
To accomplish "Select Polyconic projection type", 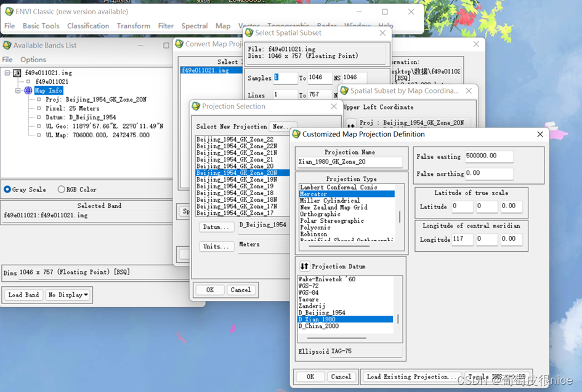I will click(x=347, y=227).
